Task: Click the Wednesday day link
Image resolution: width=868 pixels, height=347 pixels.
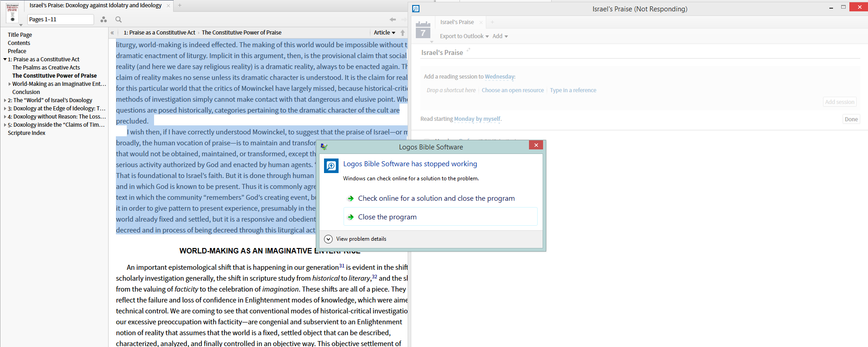Action: coord(500,77)
